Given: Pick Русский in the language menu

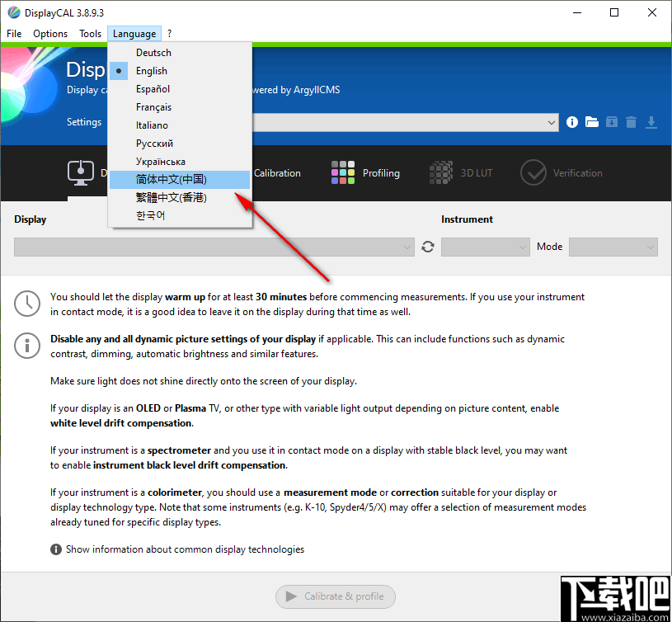Looking at the screenshot, I should point(180,144).
